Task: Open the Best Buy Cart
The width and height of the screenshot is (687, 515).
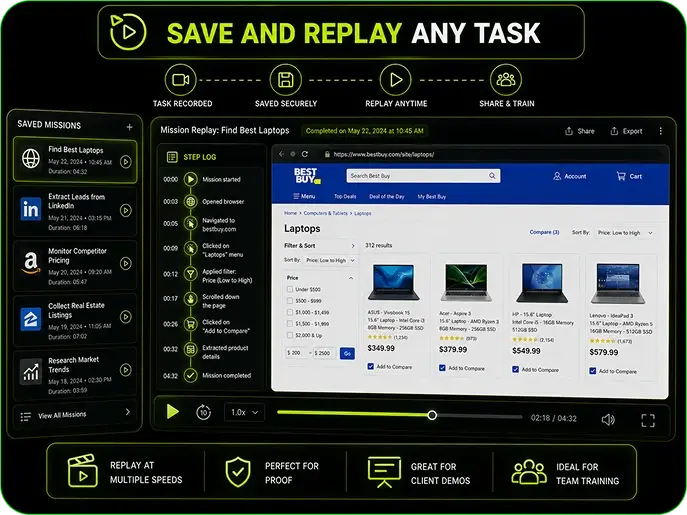Action: [629, 176]
